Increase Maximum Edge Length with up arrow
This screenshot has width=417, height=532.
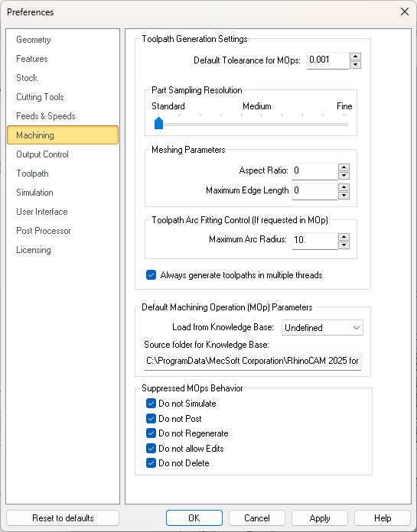pos(344,187)
